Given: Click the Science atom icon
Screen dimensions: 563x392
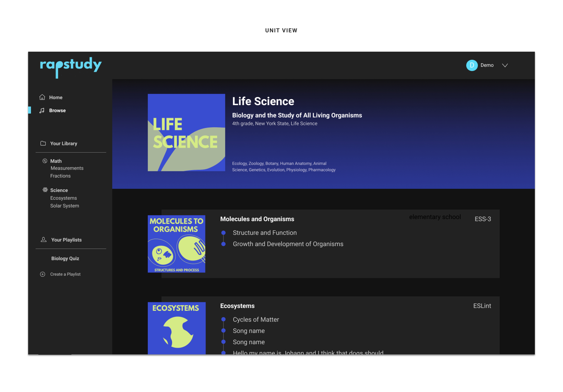Looking at the screenshot, I should point(45,190).
